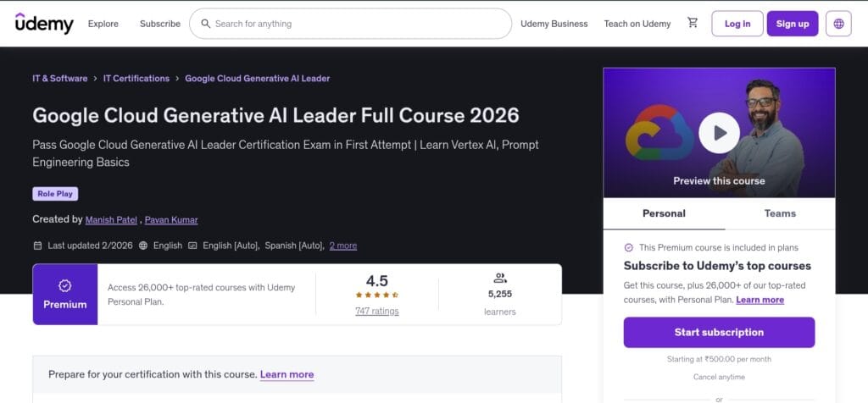Viewport: 868px width, 403px height.
Task: Open instructor Pavan Kumar's profile
Action: click(x=171, y=219)
